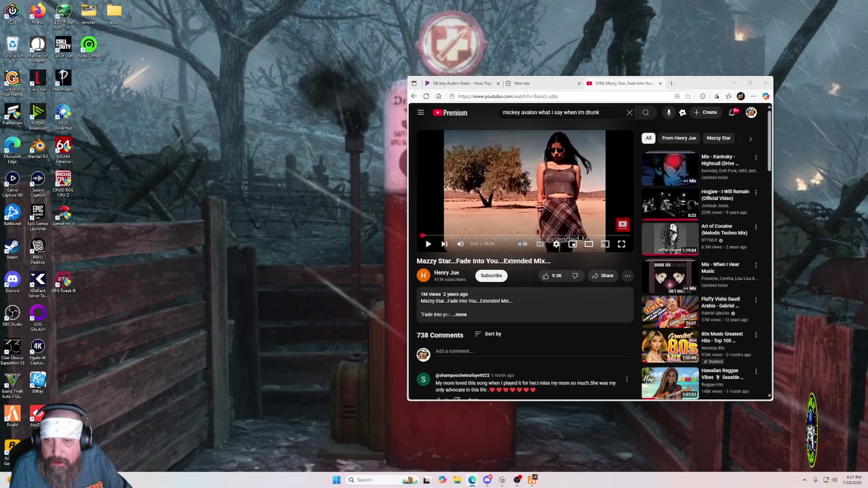Skip to next video in player
The width and height of the screenshot is (868, 488).
click(x=444, y=244)
